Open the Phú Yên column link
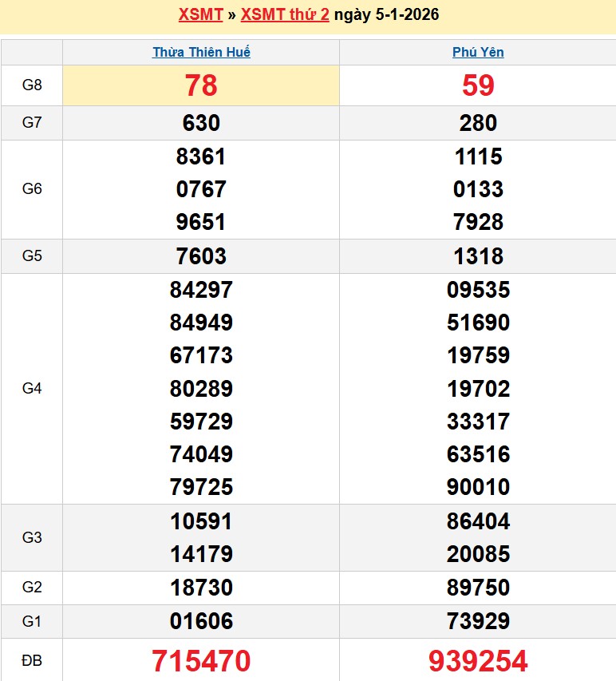This screenshot has height=681, width=616. 478,53
